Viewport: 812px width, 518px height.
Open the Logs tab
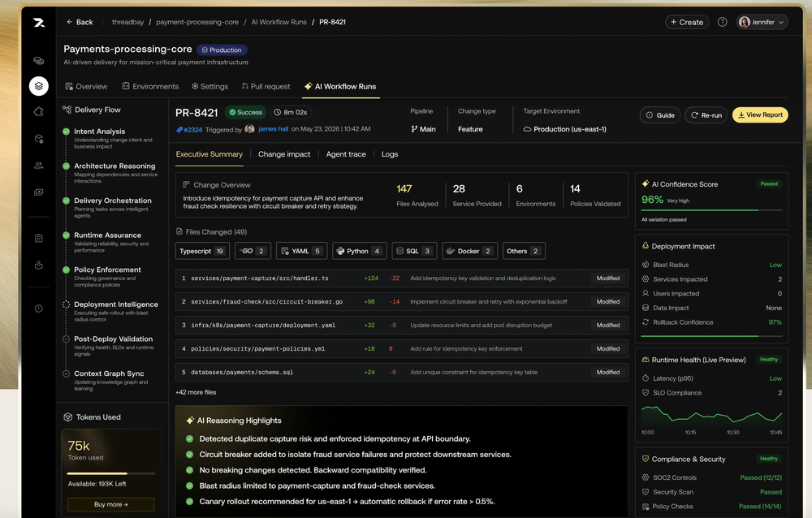tap(390, 154)
